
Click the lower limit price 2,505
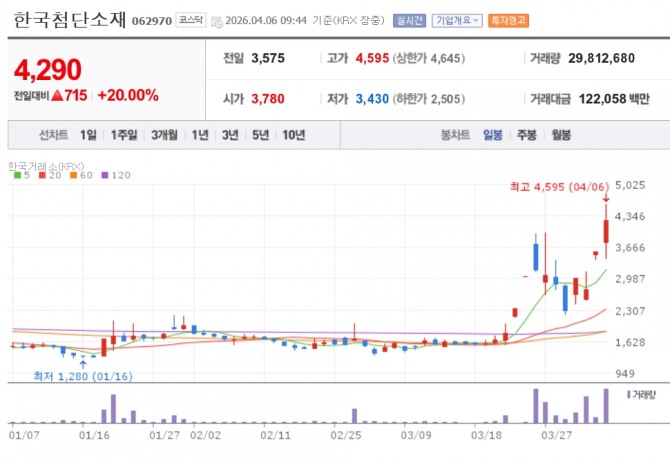446,99
